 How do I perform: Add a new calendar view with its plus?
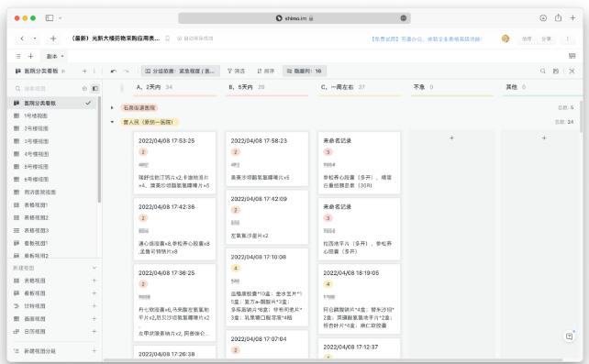coord(94,331)
